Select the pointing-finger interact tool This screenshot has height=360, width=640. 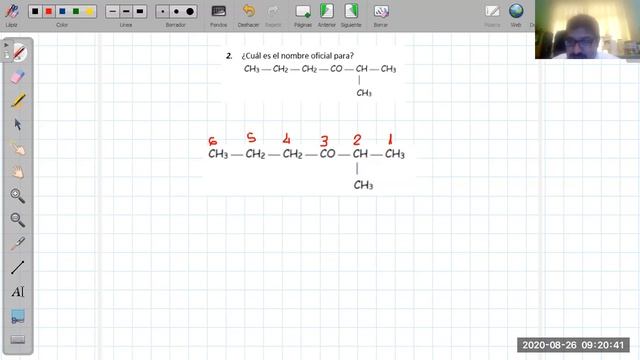(18, 148)
